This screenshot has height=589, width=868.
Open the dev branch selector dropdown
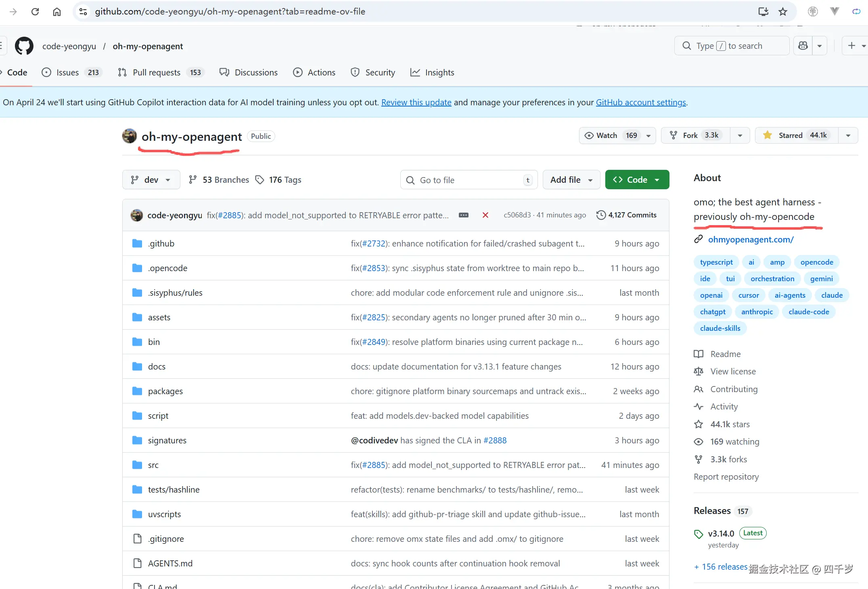151,180
